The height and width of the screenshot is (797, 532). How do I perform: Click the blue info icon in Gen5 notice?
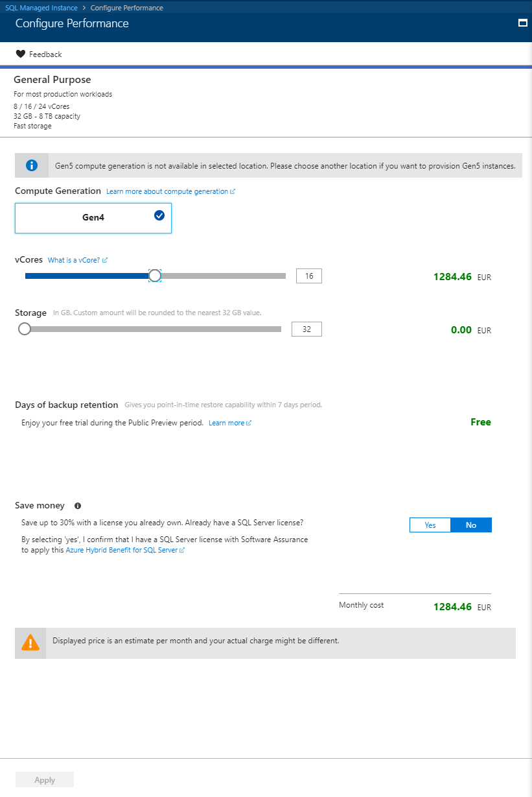(32, 166)
